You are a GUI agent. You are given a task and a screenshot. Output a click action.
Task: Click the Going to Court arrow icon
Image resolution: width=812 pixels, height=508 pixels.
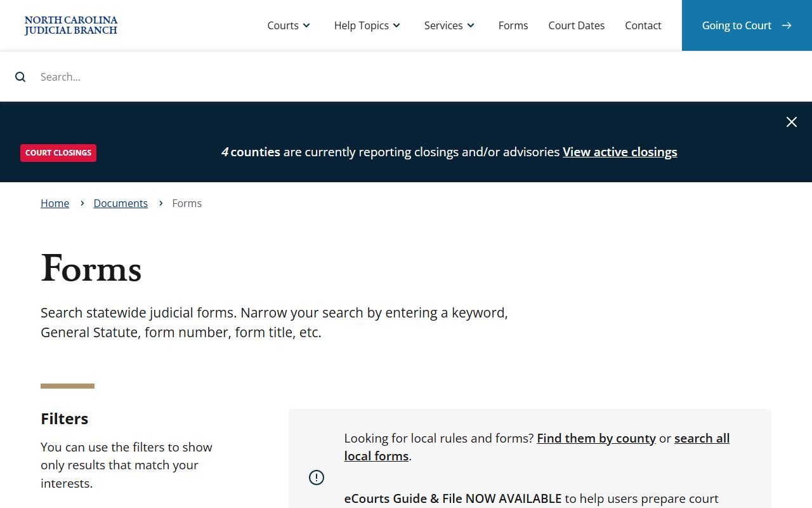787,25
